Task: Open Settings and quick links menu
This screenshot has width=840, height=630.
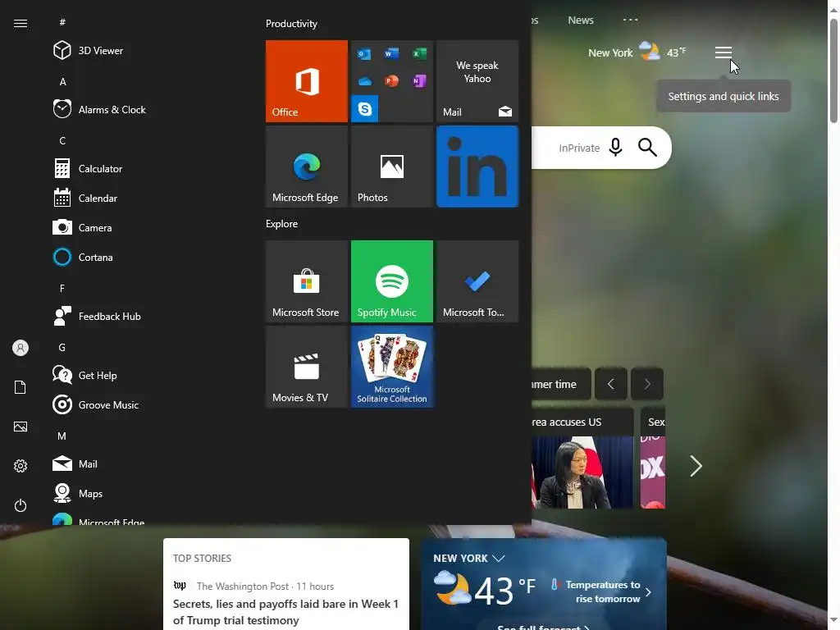Action: pos(724,52)
